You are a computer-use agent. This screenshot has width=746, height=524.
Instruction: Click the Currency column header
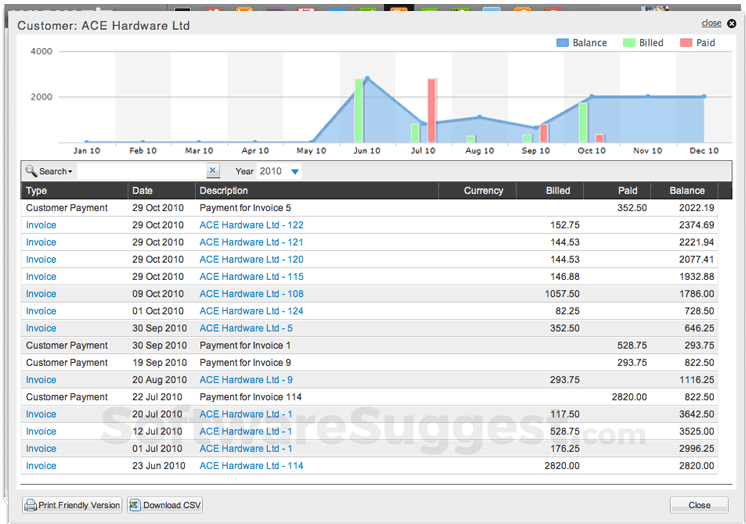tap(477, 191)
